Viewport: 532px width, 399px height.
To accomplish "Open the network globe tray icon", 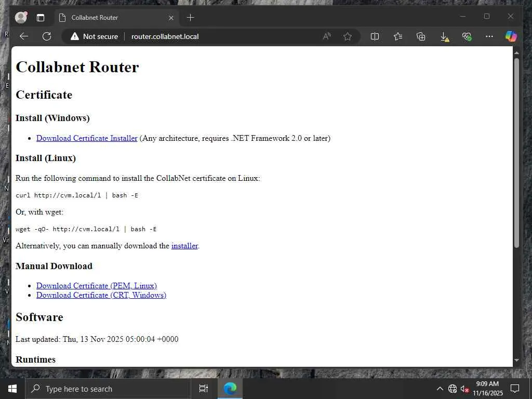I will click(x=453, y=389).
